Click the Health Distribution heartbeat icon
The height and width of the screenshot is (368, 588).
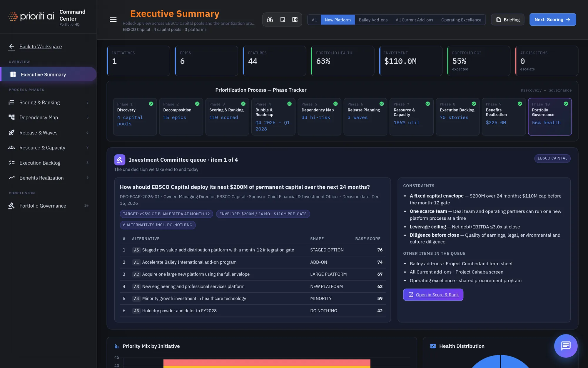433,346
